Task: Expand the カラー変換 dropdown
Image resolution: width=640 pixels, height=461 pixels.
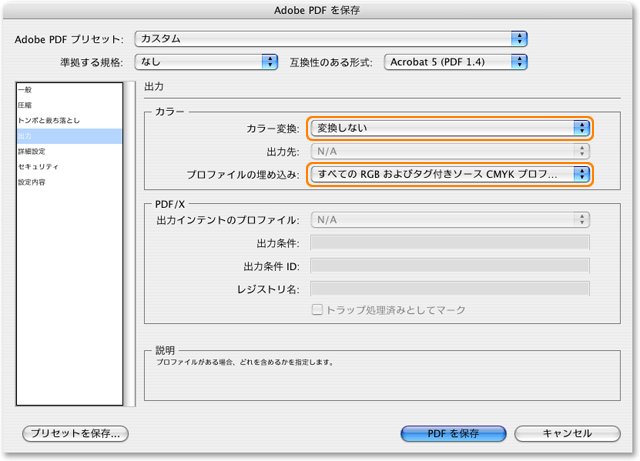Action: tap(449, 128)
